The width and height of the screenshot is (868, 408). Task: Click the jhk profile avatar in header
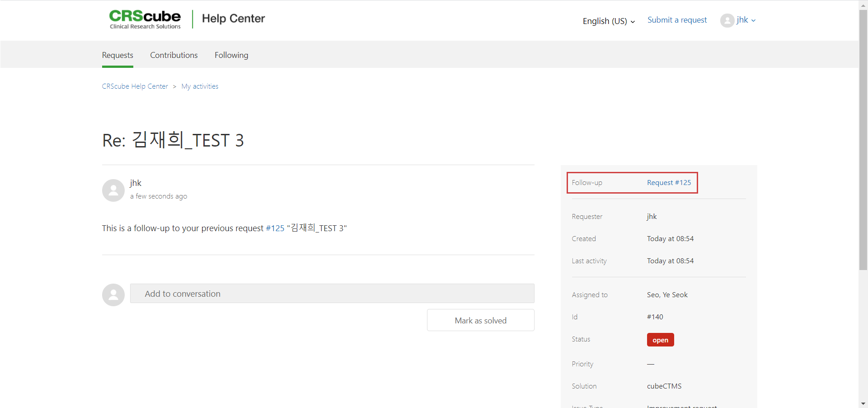coord(727,20)
